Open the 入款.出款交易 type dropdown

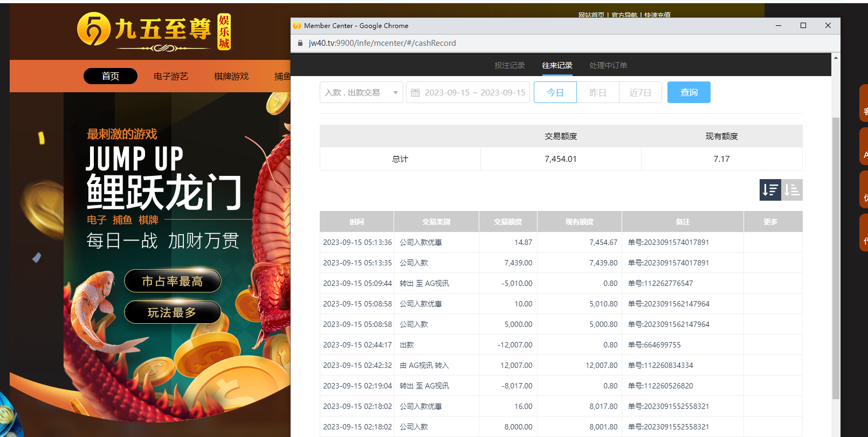pos(361,92)
